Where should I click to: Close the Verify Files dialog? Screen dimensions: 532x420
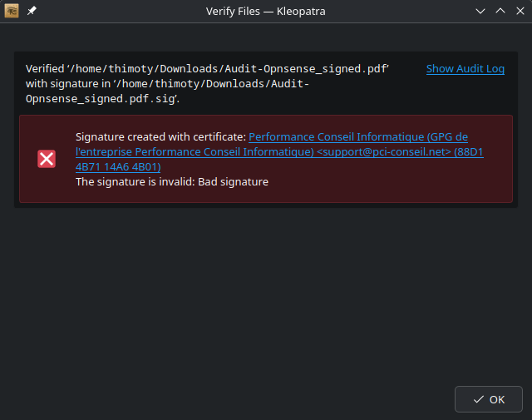click(520, 11)
